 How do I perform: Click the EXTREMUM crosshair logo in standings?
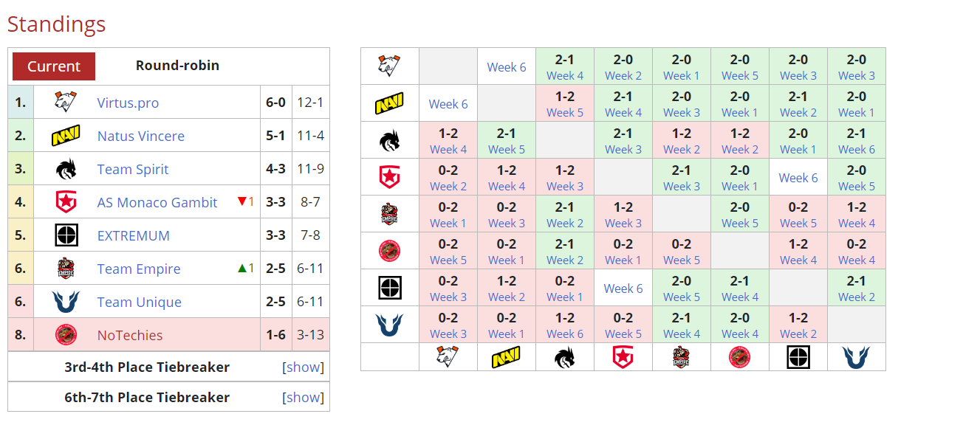pyautogui.click(x=66, y=236)
